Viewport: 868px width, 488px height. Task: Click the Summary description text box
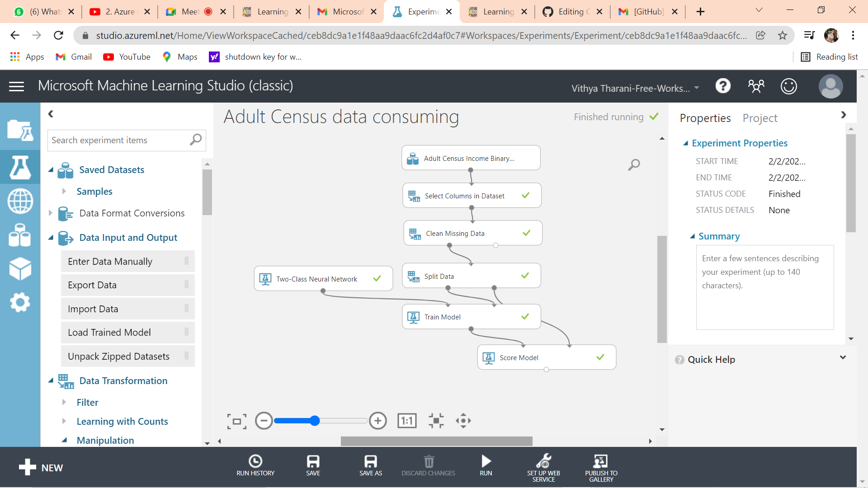[764, 287]
